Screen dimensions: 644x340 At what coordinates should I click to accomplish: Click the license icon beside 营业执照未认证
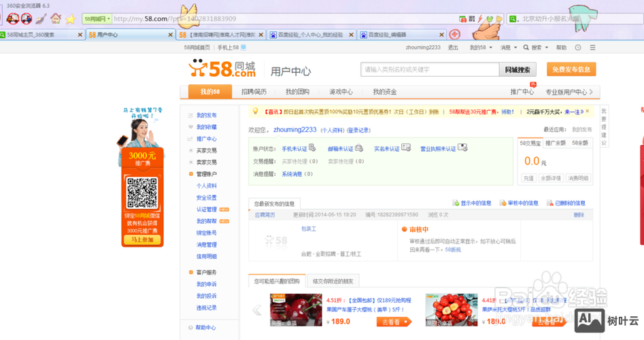click(462, 148)
